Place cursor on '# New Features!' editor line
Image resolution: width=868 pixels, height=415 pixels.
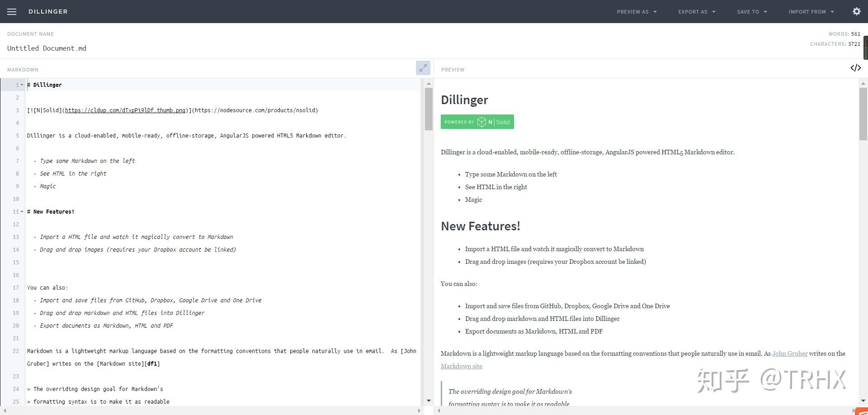[51, 212]
